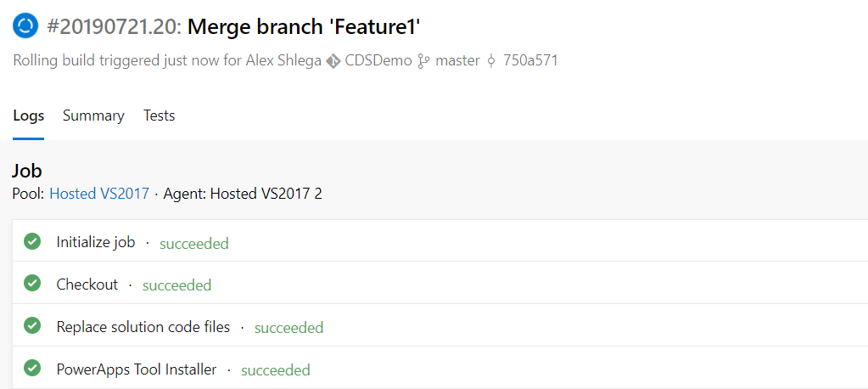Click the build number #20190721.20

point(115,26)
